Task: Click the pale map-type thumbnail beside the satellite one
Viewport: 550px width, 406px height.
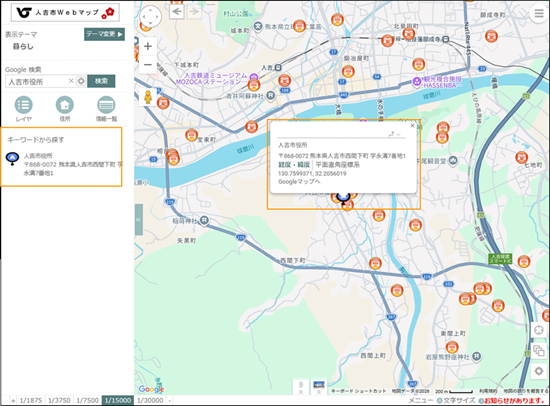Action: click(x=301, y=387)
